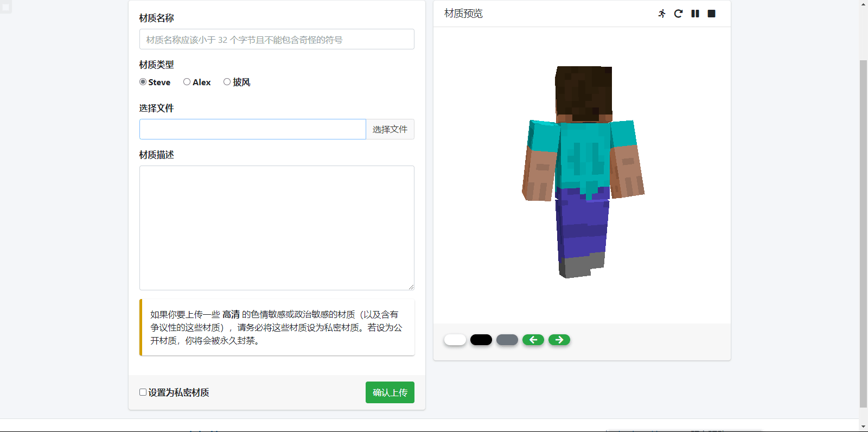Pick the gray preview background swatch
Viewport: 868px width, 432px height.
[507, 340]
